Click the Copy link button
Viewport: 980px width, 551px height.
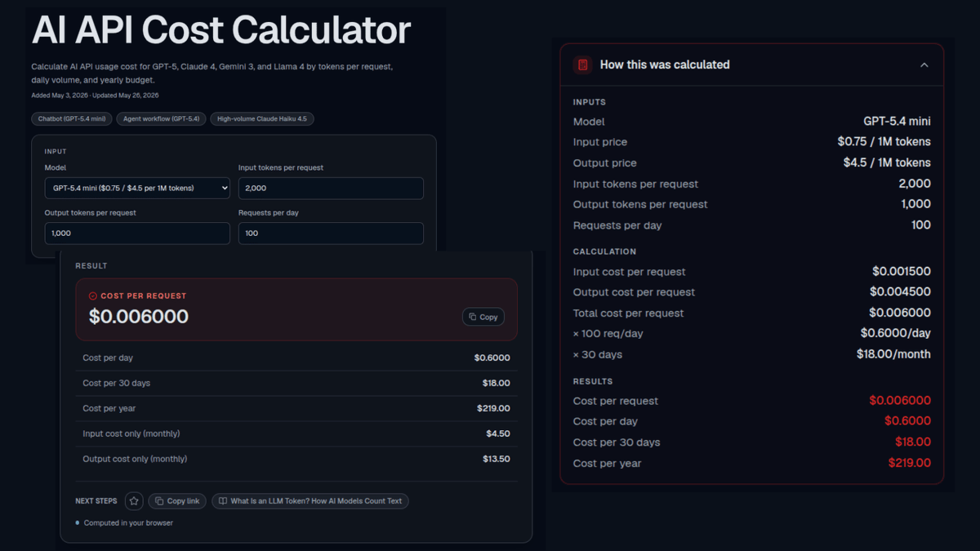click(177, 501)
